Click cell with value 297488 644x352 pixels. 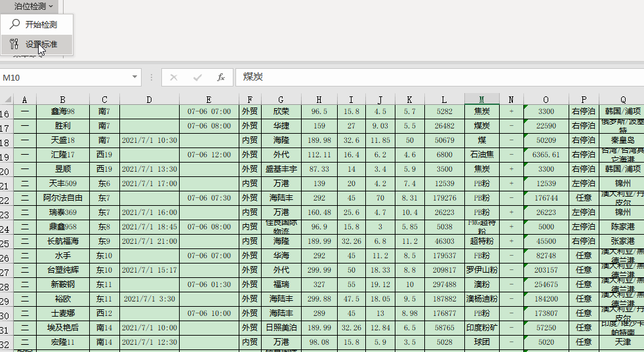[x=445, y=284]
